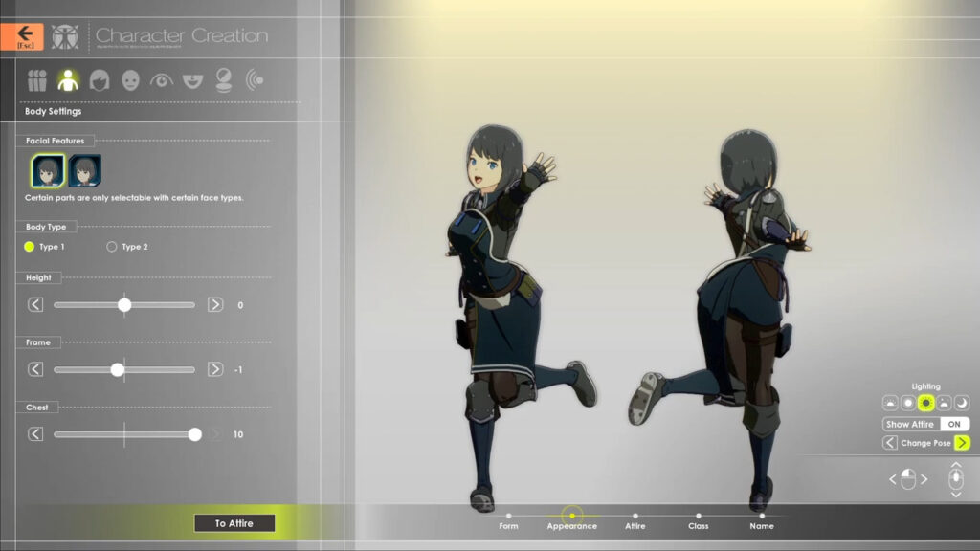This screenshot has height=551, width=980.
Task: Click the Height value 0
Action: (240, 305)
